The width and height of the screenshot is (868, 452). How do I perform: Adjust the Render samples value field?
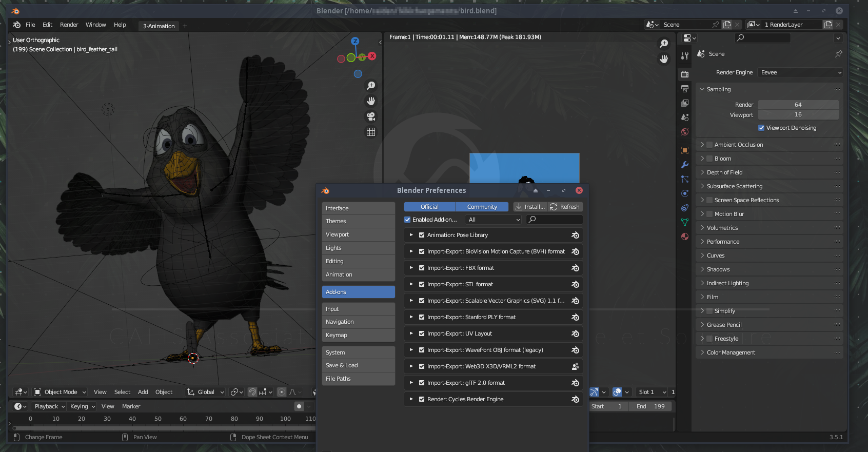[x=798, y=105]
